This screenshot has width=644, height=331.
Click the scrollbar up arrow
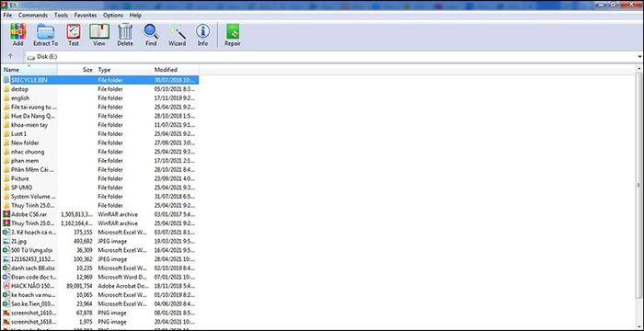639,69
